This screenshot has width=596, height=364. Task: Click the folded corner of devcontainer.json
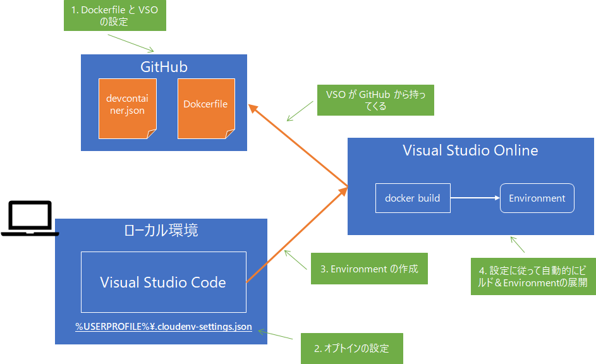pyautogui.click(x=152, y=131)
